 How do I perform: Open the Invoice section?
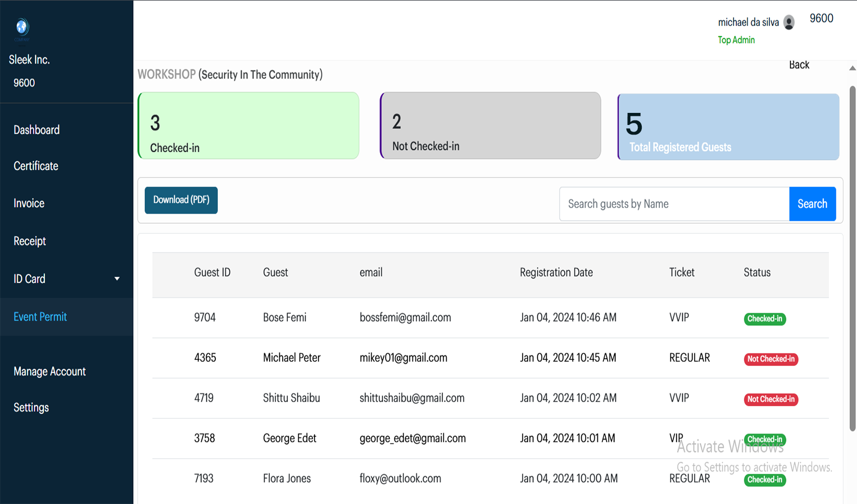point(29,204)
